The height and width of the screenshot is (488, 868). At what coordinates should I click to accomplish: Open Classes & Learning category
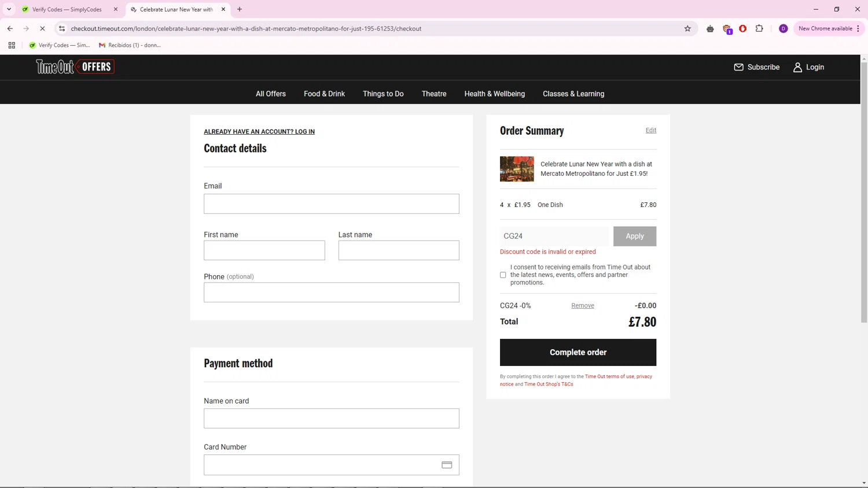point(573,94)
